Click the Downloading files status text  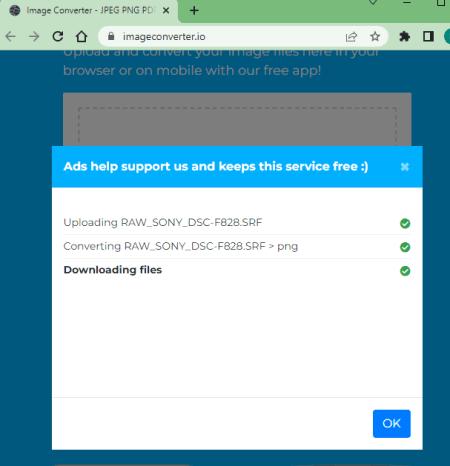tap(113, 270)
